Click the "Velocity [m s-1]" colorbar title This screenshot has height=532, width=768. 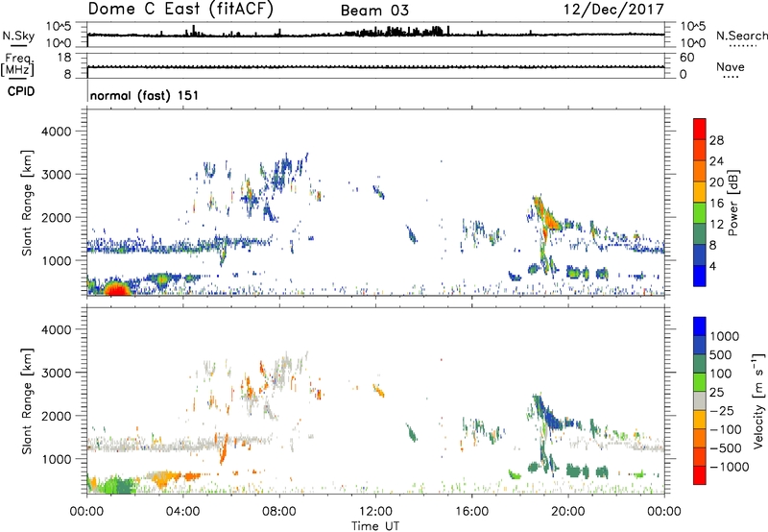click(758, 399)
